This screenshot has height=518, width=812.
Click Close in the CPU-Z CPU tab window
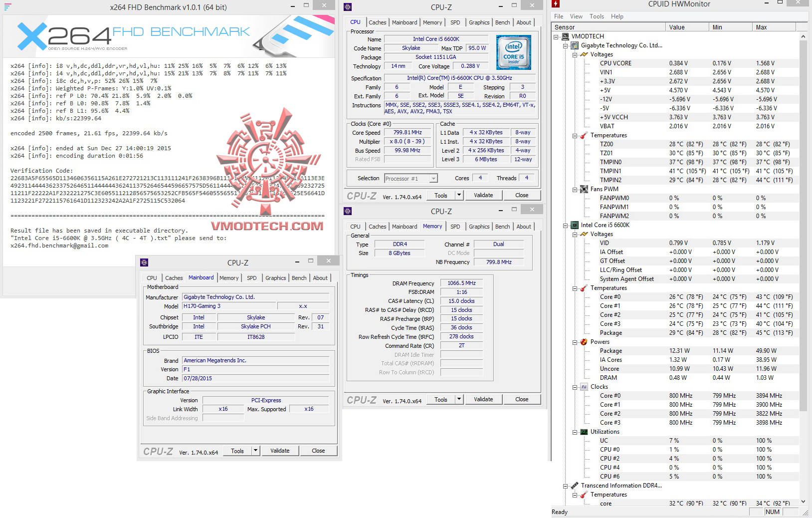pyautogui.click(x=522, y=195)
